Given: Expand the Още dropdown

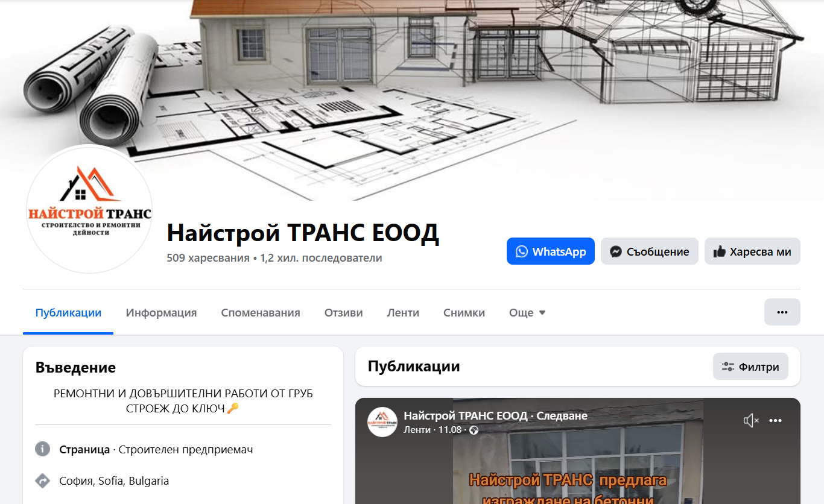Looking at the screenshot, I should point(527,313).
